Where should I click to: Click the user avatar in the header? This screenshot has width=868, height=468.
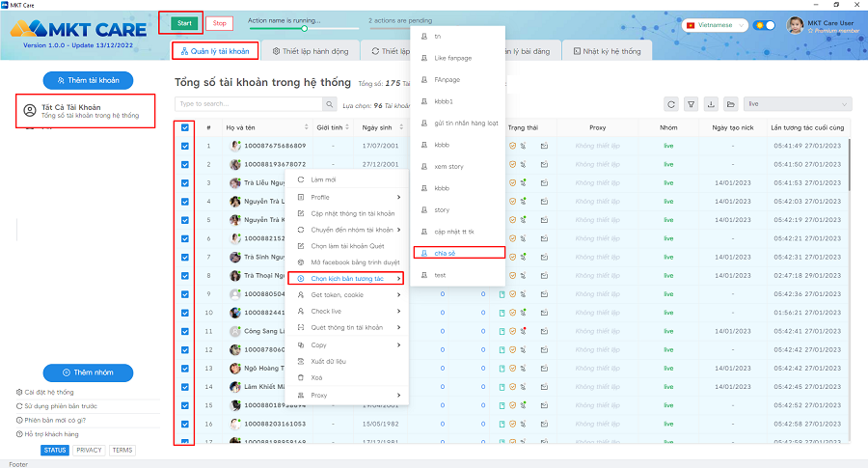point(796,25)
